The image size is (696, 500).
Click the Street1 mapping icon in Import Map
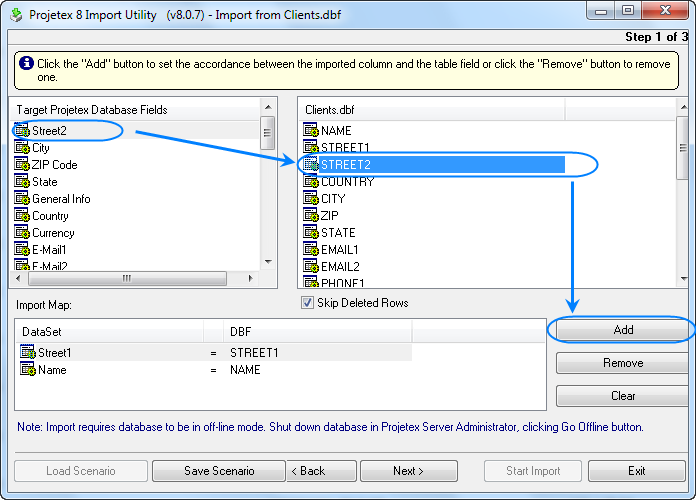pos(28,353)
